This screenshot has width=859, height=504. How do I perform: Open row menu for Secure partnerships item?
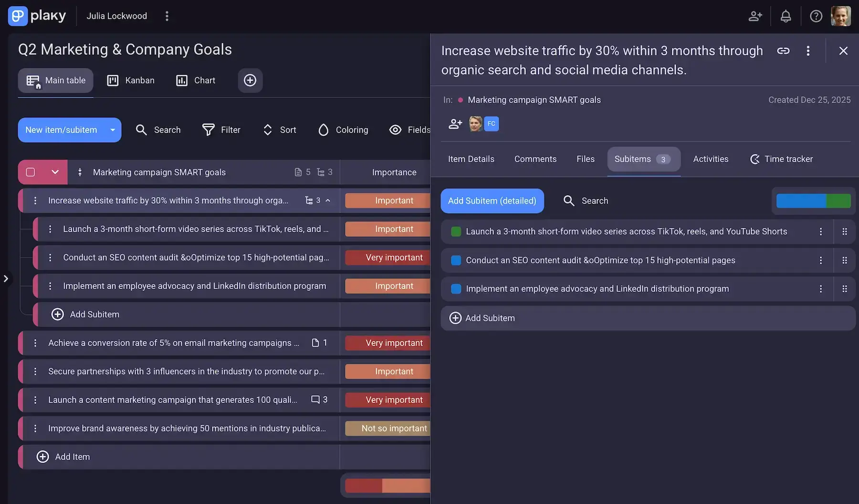(x=35, y=371)
